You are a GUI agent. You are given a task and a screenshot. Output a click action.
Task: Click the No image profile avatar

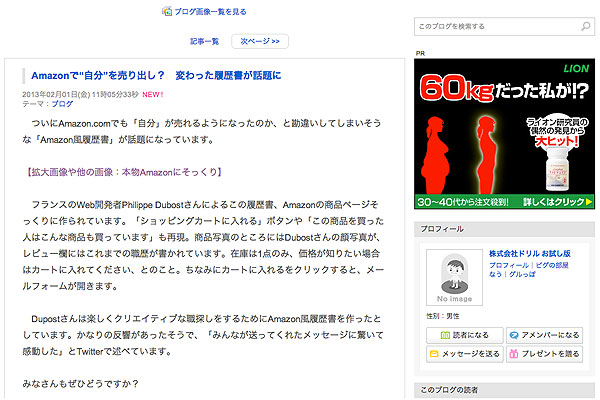coord(455,278)
